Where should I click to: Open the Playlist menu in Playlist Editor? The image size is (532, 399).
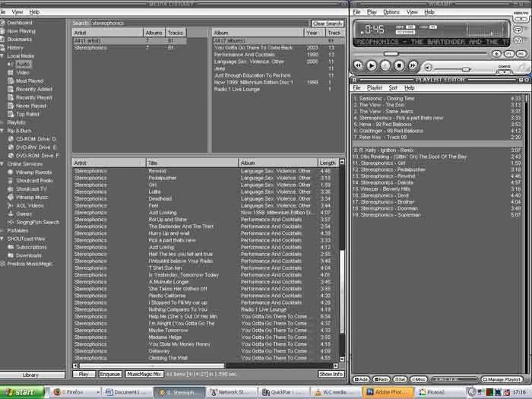[x=375, y=88]
